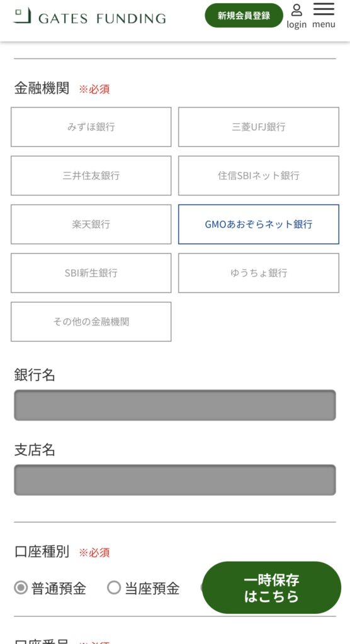Click the 銀行名 input field
The width and height of the screenshot is (350, 644).
[x=175, y=405]
